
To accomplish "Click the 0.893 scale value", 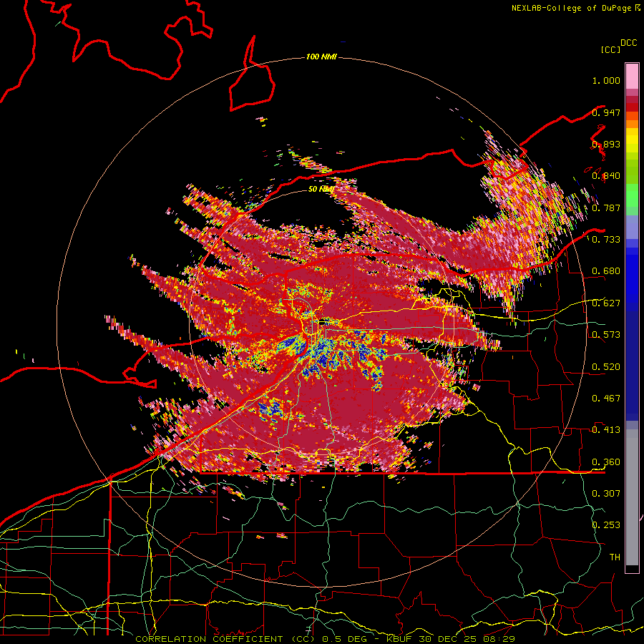I will [x=606, y=144].
